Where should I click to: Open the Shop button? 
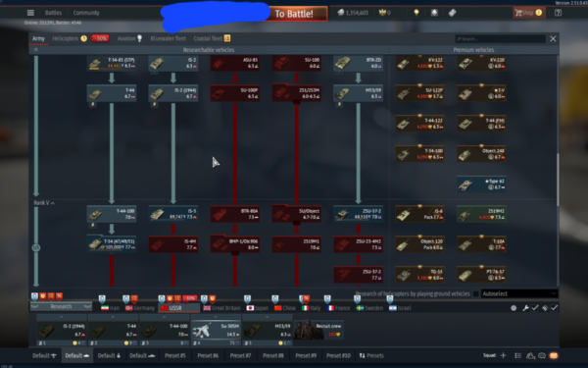(x=528, y=13)
